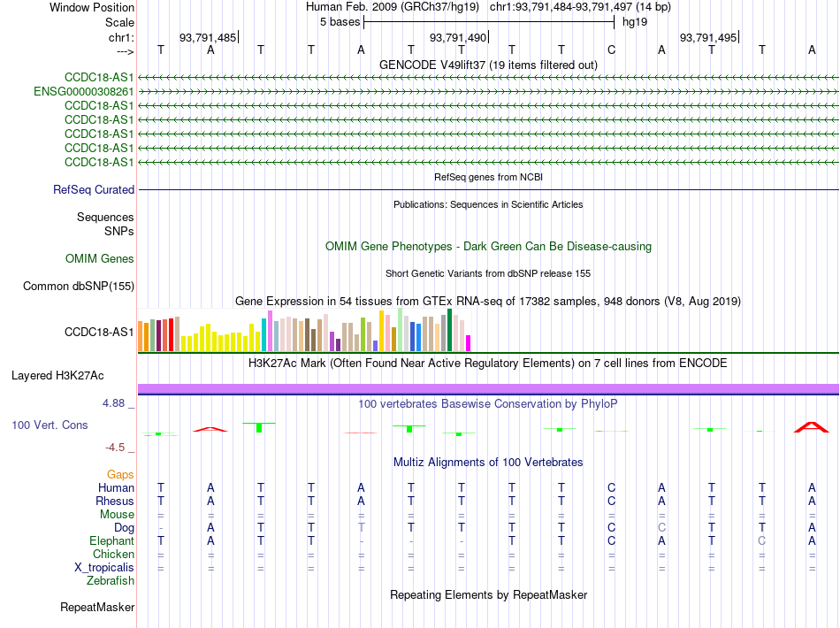Image resolution: width=840 pixels, height=628 pixels.
Task: Open the Common dbSNP(155) track
Action: [79, 286]
